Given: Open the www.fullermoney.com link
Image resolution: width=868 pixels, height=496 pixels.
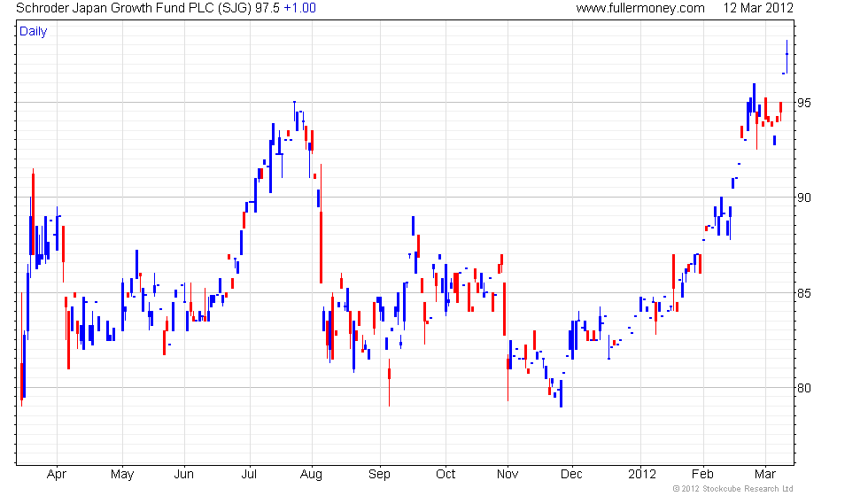Looking at the screenshot, I should tap(640, 8).
